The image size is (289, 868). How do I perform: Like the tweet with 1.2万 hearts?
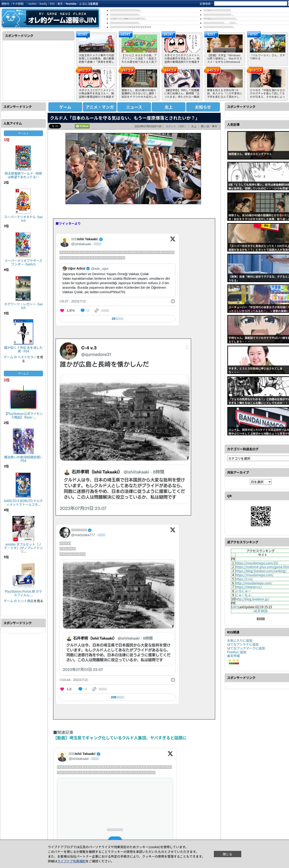tap(62, 689)
